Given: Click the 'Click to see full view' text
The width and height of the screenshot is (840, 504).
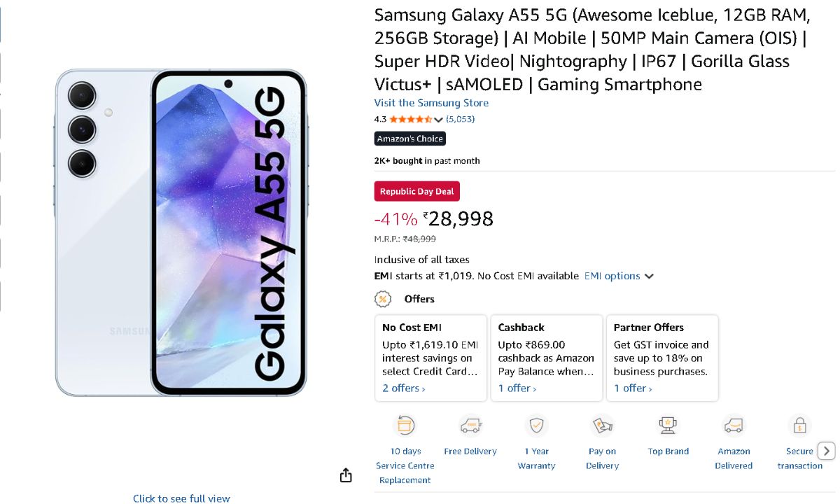Looking at the screenshot, I should (x=181, y=498).
